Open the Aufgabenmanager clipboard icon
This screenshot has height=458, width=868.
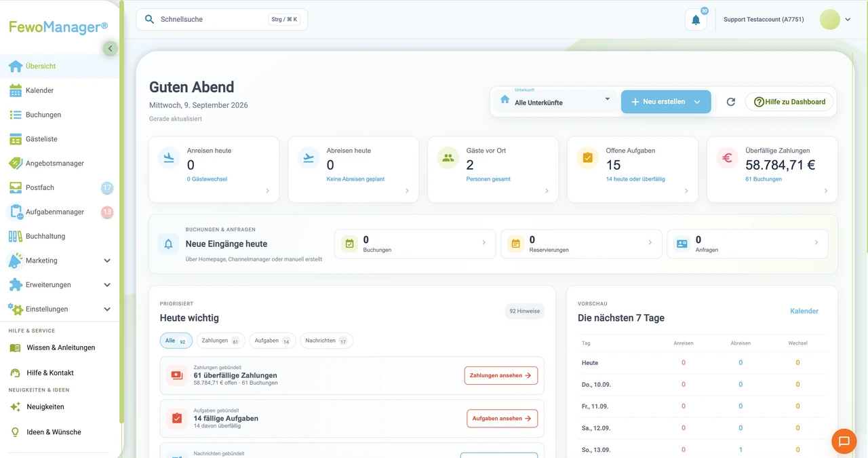(x=15, y=212)
